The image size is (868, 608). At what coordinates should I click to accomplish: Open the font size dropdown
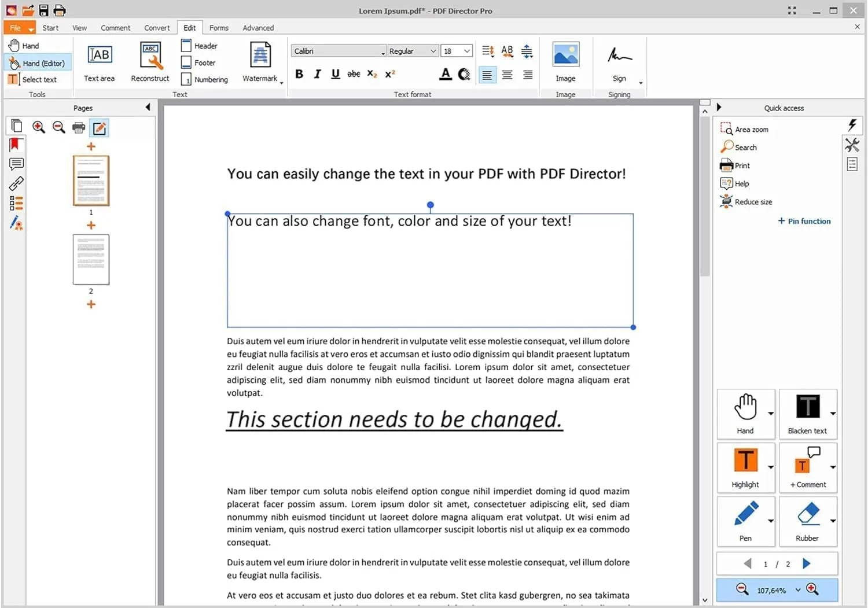click(466, 50)
